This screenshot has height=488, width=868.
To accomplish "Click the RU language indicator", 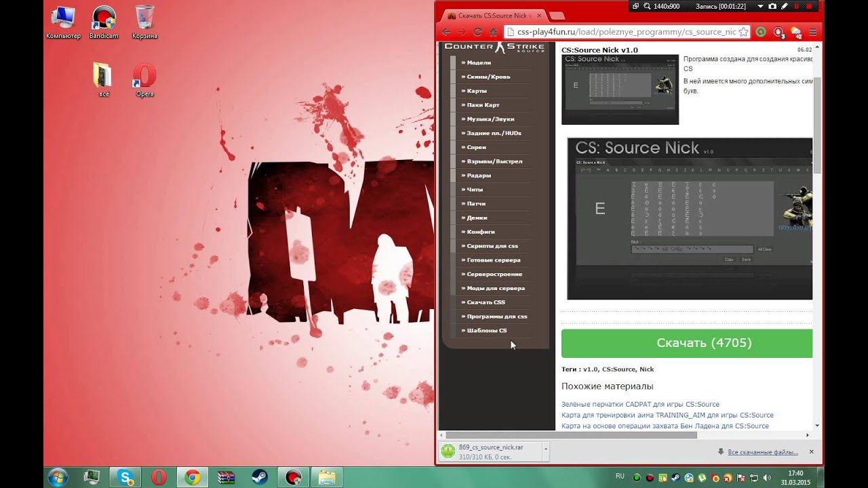I will tap(620, 476).
